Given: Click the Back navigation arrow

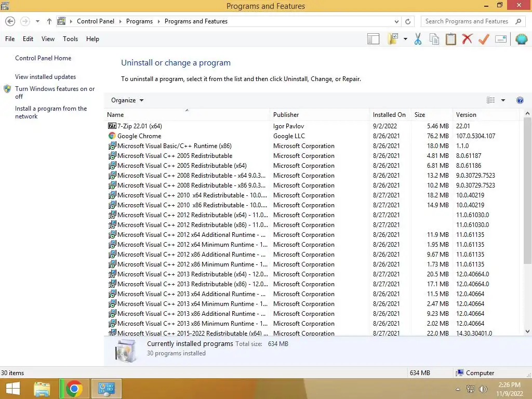Looking at the screenshot, I should click(x=10, y=21).
